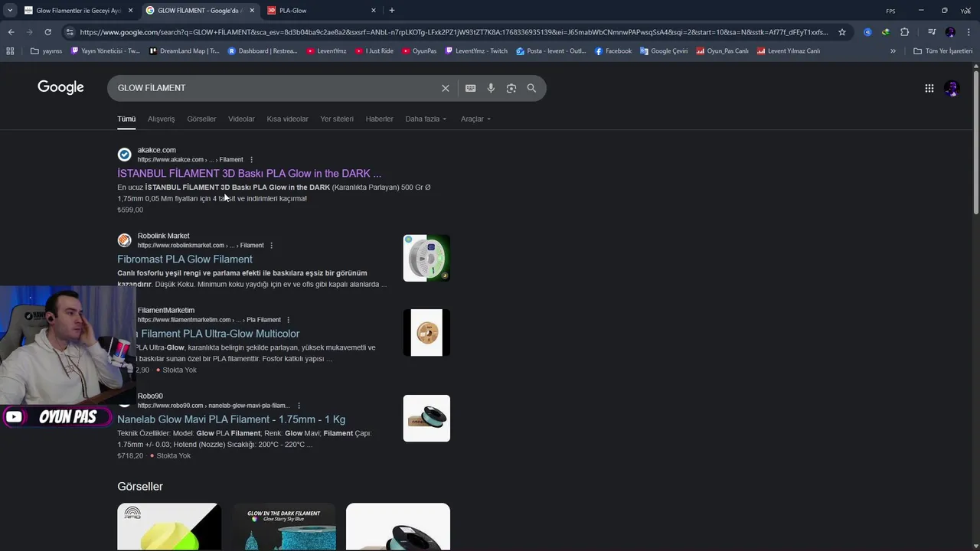Open Google account avatar on results page

pyautogui.click(x=952, y=88)
